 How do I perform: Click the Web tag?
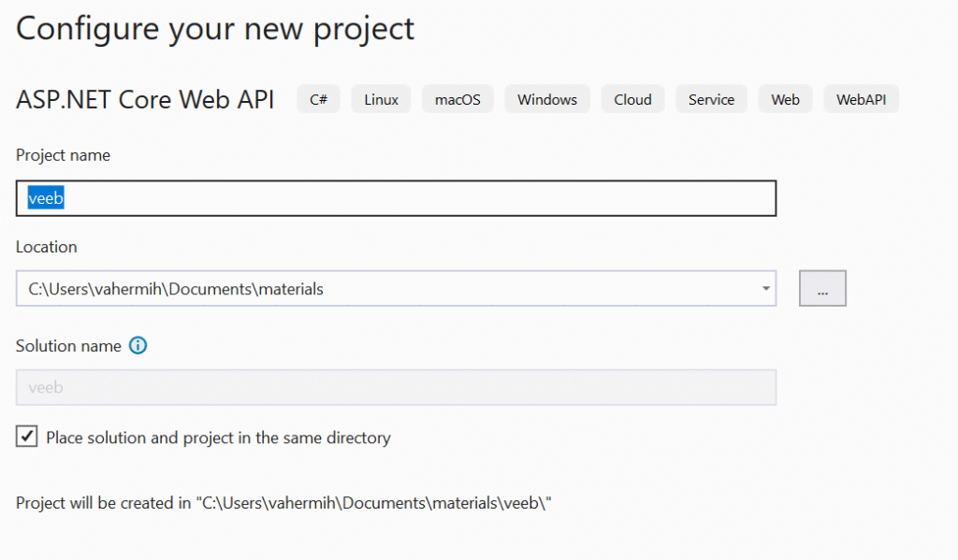(785, 99)
